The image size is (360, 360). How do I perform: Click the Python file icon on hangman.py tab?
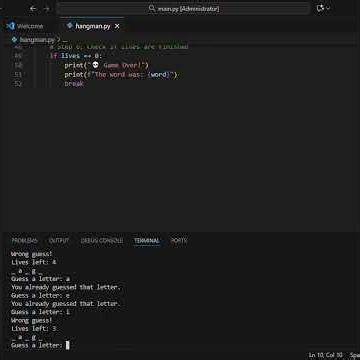70,26
